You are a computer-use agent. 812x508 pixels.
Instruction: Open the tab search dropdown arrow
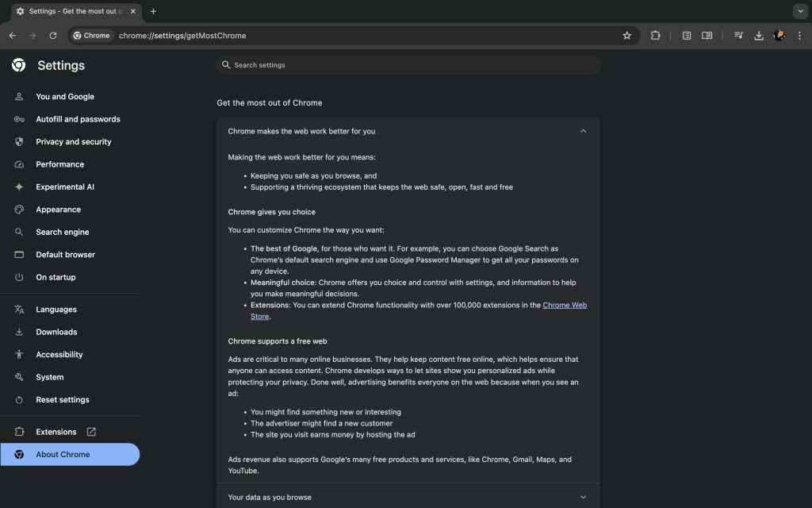coord(799,11)
